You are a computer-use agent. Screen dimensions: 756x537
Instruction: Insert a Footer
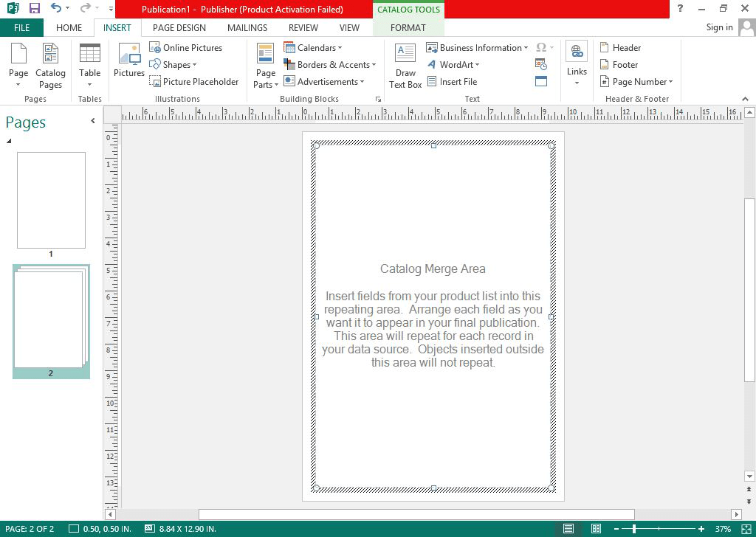(x=621, y=64)
